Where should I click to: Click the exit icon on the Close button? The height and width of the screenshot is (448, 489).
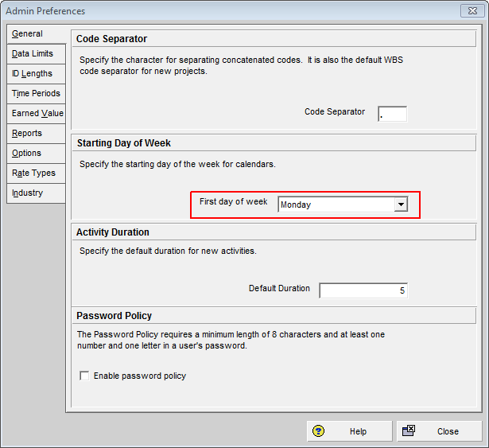[409, 431]
